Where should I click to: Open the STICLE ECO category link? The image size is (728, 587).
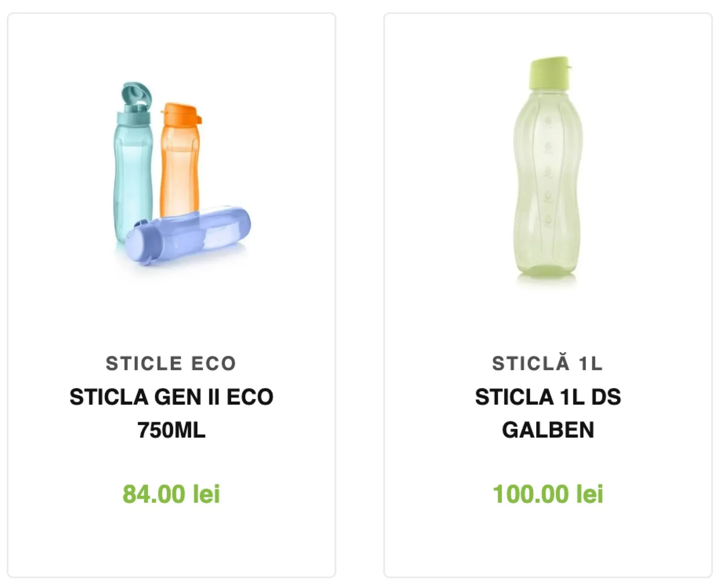tap(171, 363)
